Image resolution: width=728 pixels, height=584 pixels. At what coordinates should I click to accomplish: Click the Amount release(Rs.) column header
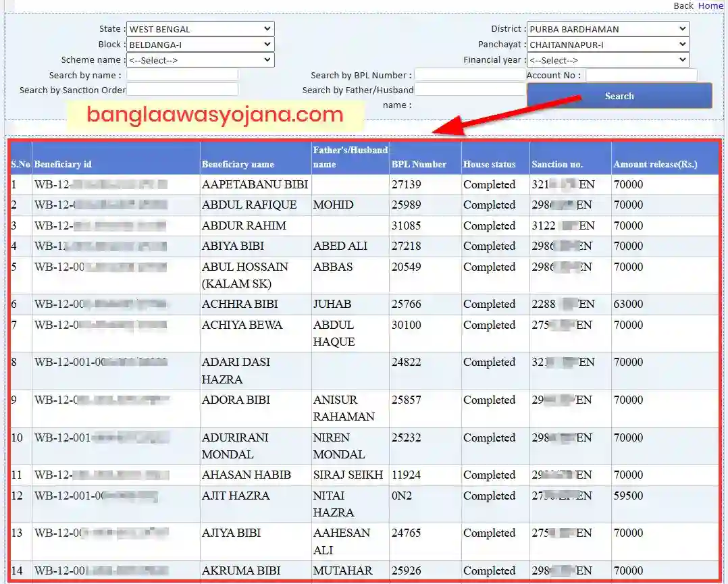pos(656,164)
